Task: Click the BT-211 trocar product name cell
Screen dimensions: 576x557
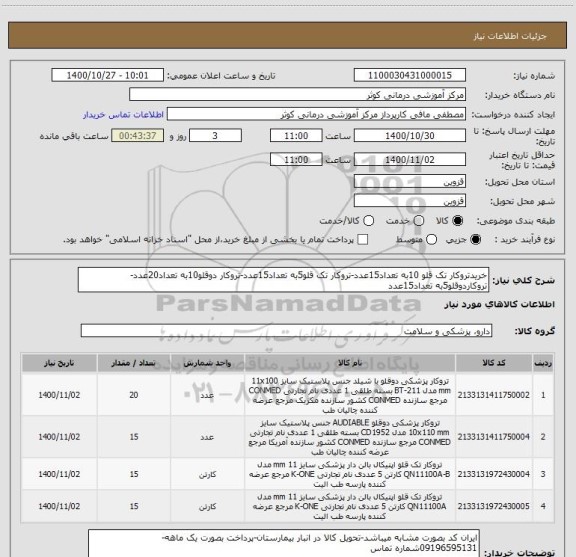Action: [x=350, y=395]
